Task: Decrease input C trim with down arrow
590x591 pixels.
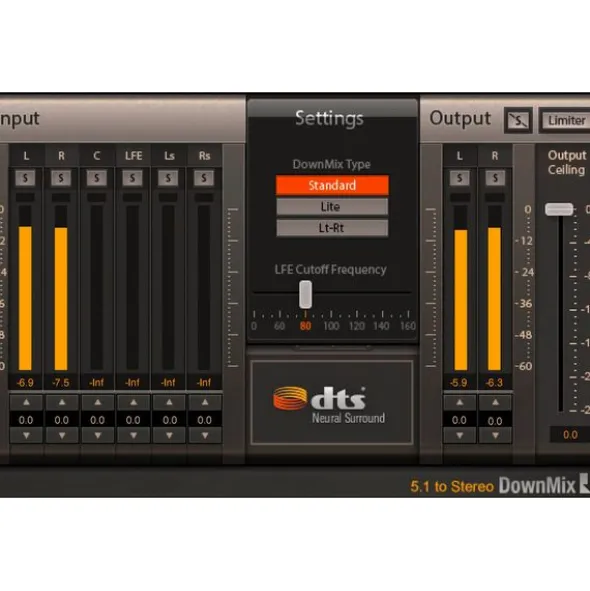Action: pyautogui.click(x=98, y=435)
